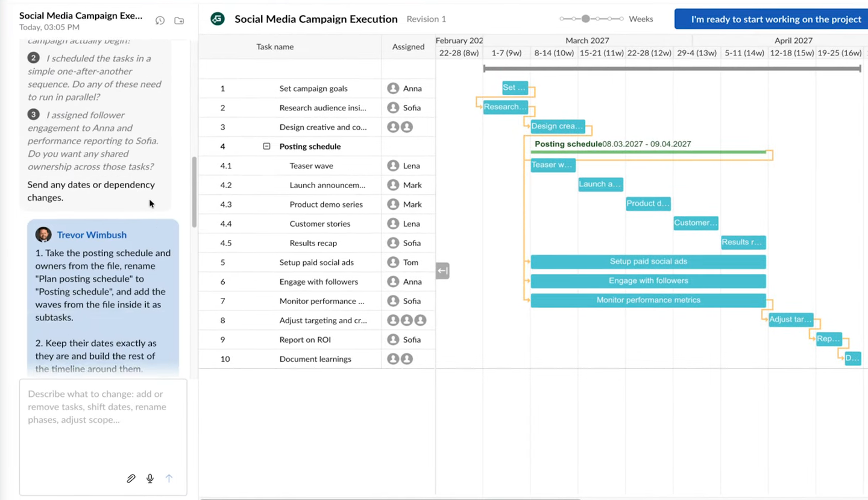This screenshot has height=500, width=868.
Task: Click the Report on ROI task name
Action: click(x=305, y=340)
